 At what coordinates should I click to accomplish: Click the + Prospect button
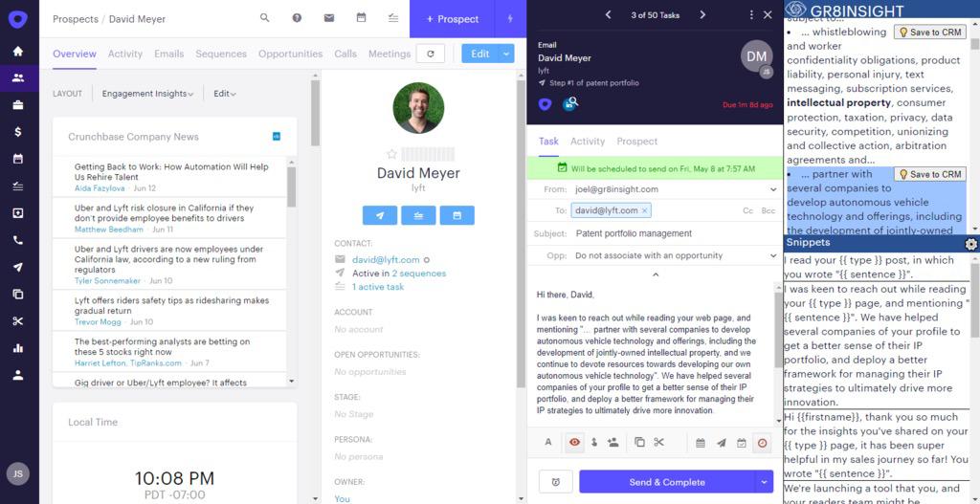(x=453, y=19)
